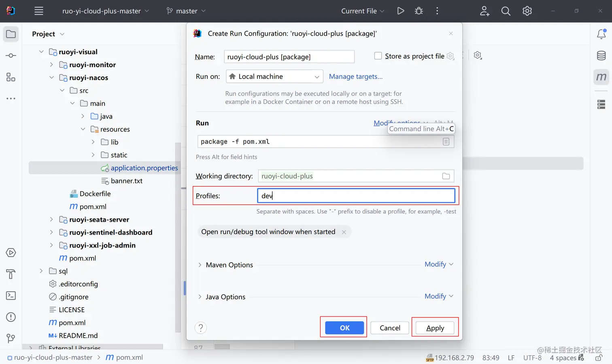Open the ruo-yi-cloud-plus-master project dropdown
The image size is (612, 364).
point(105,11)
